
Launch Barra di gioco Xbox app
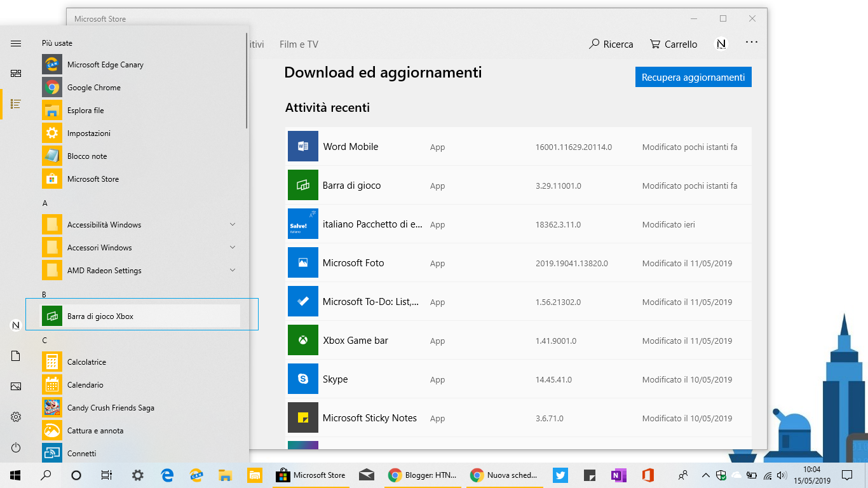[141, 316]
